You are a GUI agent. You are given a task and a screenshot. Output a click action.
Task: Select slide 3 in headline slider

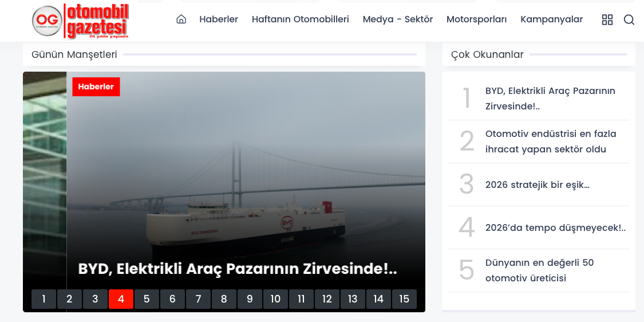(95, 299)
